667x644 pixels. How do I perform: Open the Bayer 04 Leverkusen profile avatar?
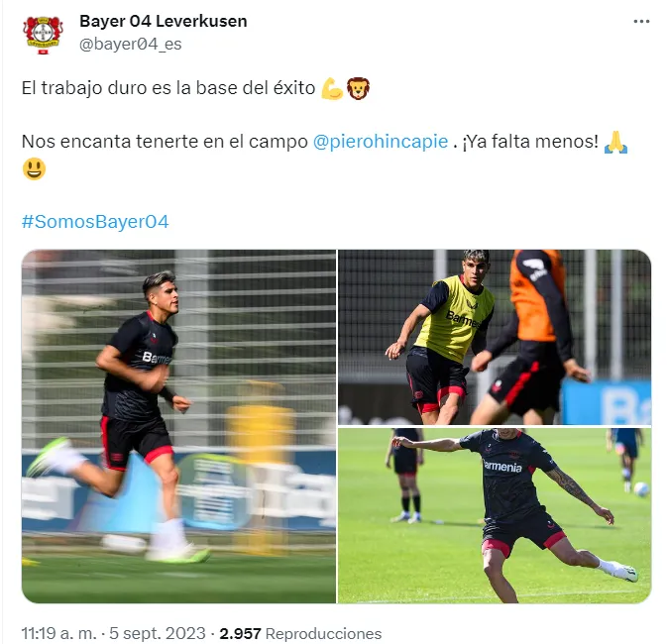click(43, 35)
